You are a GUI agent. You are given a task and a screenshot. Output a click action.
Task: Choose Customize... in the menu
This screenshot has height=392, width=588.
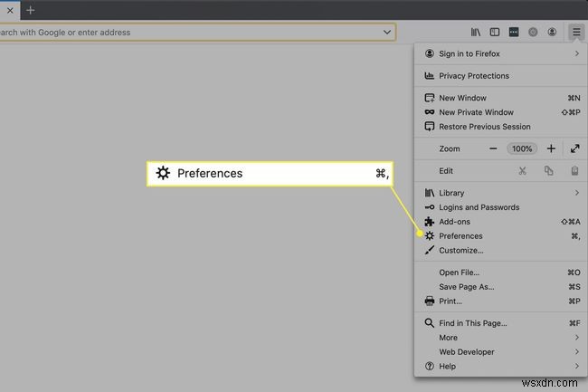click(501, 250)
